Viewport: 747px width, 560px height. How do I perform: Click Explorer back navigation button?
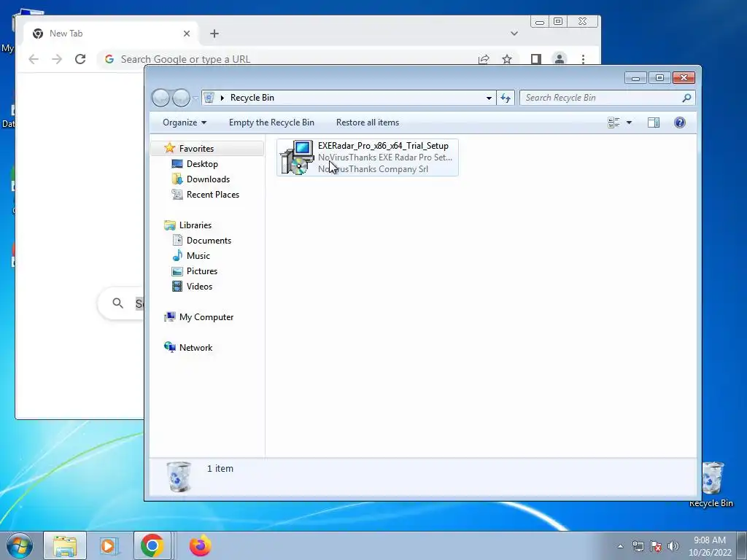[160, 98]
